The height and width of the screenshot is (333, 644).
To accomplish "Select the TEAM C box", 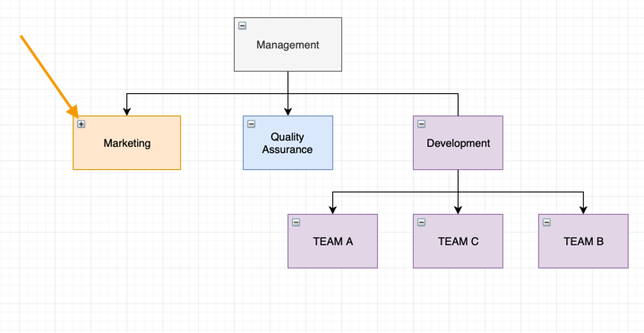I will 458,241.
